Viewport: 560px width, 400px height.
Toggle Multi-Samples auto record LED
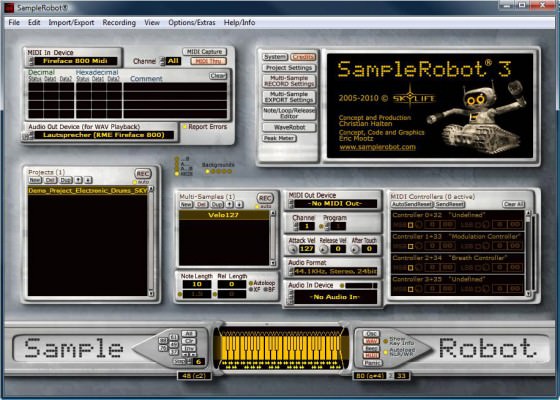tap(257, 207)
